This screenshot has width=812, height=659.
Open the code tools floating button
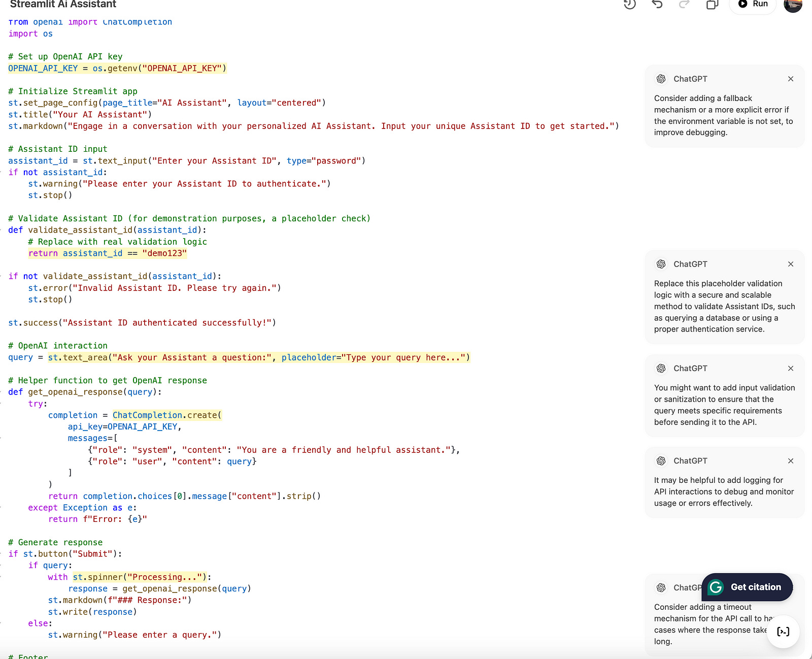tap(783, 632)
